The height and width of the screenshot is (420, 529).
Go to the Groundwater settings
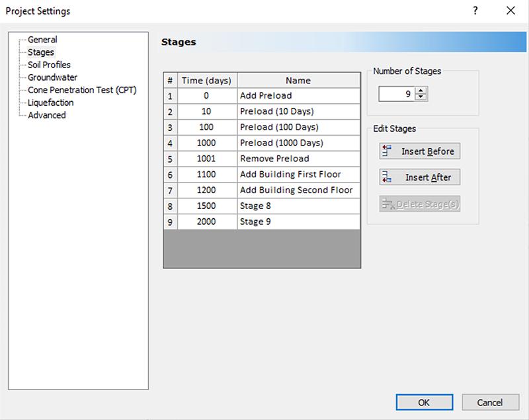click(52, 77)
